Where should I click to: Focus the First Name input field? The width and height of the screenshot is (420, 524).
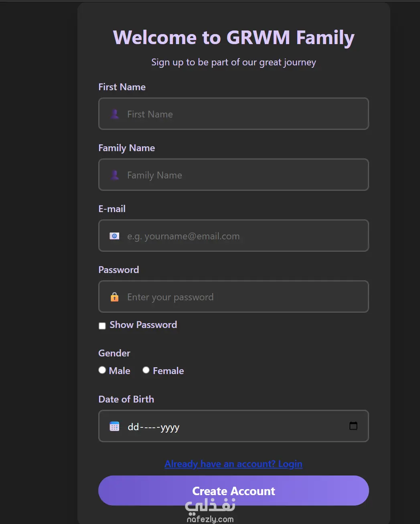click(233, 114)
